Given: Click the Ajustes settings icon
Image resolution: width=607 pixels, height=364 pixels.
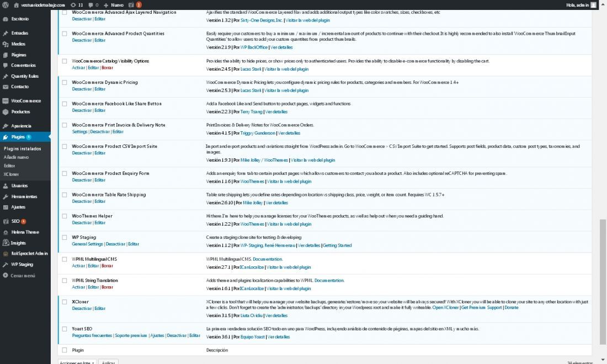Looking at the screenshot, I should (x=6, y=207).
